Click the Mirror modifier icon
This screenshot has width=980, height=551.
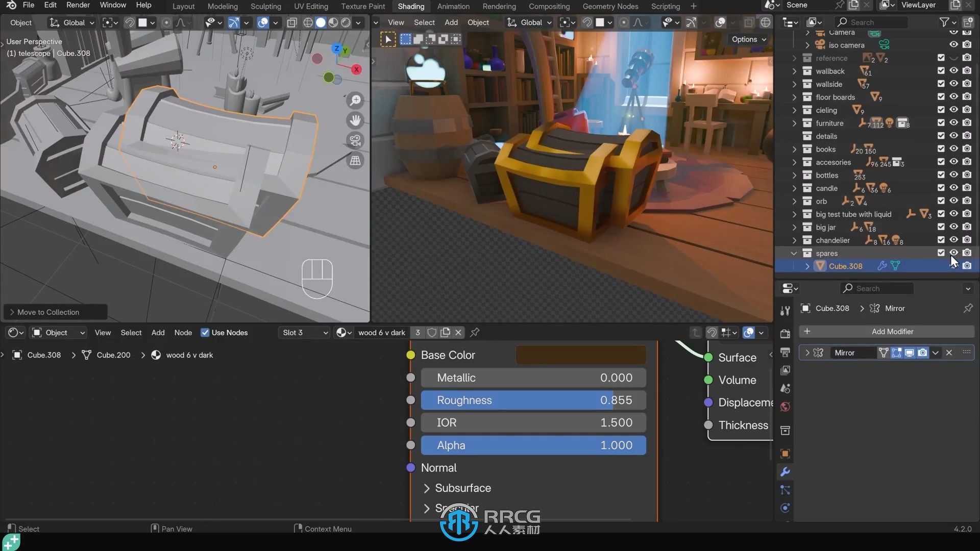pyautogui.click(x=819, y=353)
